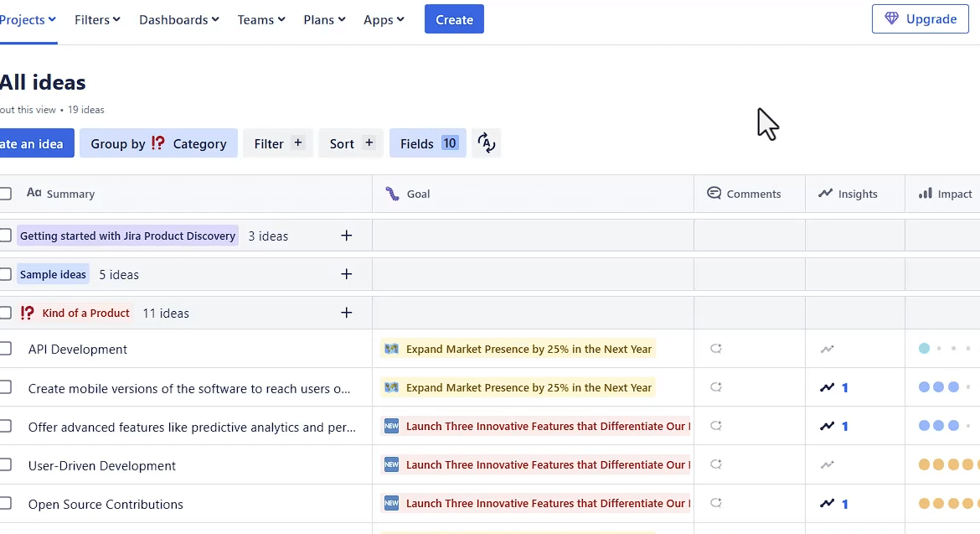Open the Filters dropdown menu
Image resolution: width=980 pixels, height=534 pixels.
coord(97,19)
